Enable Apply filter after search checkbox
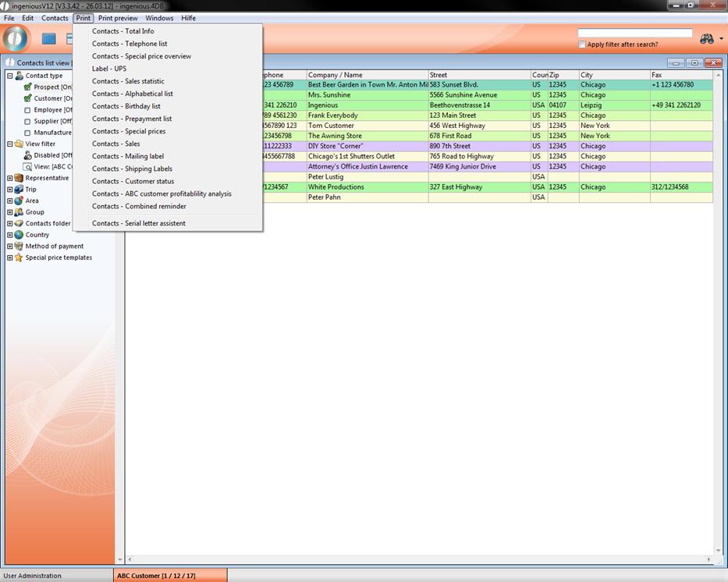The width and height of the screenshot is (728, 582). pyautogui.click(x=582, y=44)
